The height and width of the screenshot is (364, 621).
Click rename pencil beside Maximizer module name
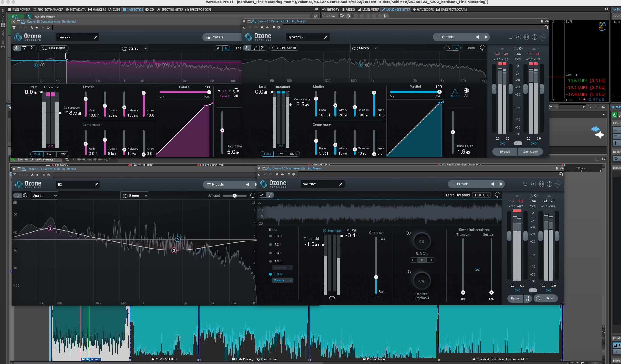341,184
